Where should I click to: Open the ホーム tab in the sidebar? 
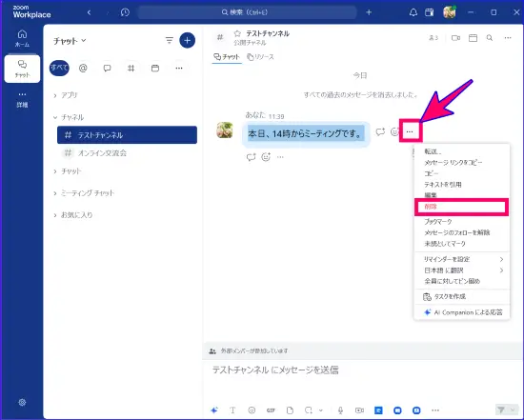[x=22, y=38]
